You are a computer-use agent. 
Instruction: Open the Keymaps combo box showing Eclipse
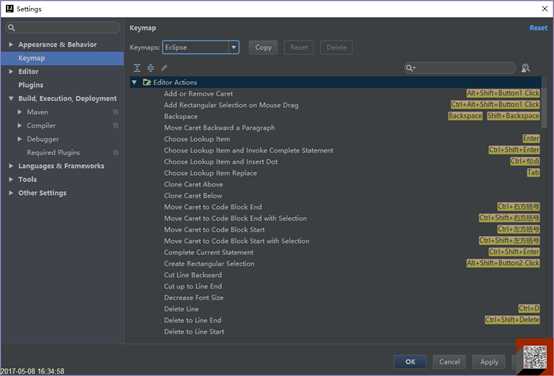pyautogui.click(x=201, y=47)
